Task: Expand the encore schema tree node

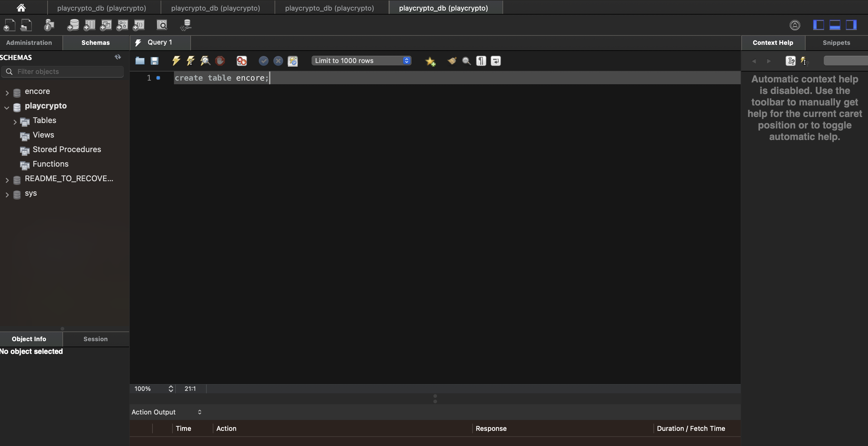Action: click(7, 92)
